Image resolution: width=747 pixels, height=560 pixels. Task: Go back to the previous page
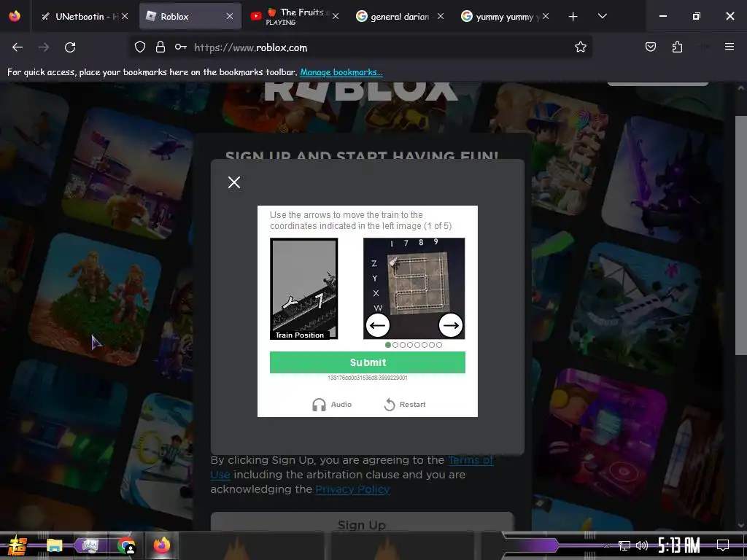pyautogui.click(x=18, y=47)
